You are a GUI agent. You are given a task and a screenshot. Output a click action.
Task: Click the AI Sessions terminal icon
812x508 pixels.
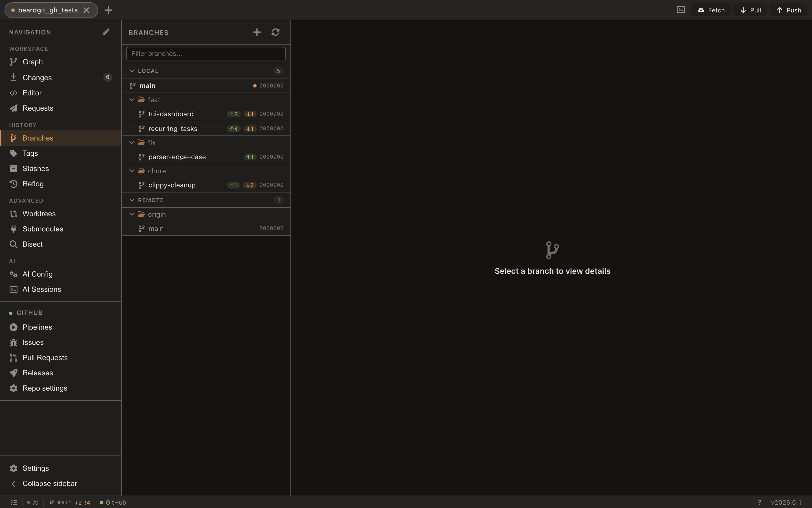(14, 289)
